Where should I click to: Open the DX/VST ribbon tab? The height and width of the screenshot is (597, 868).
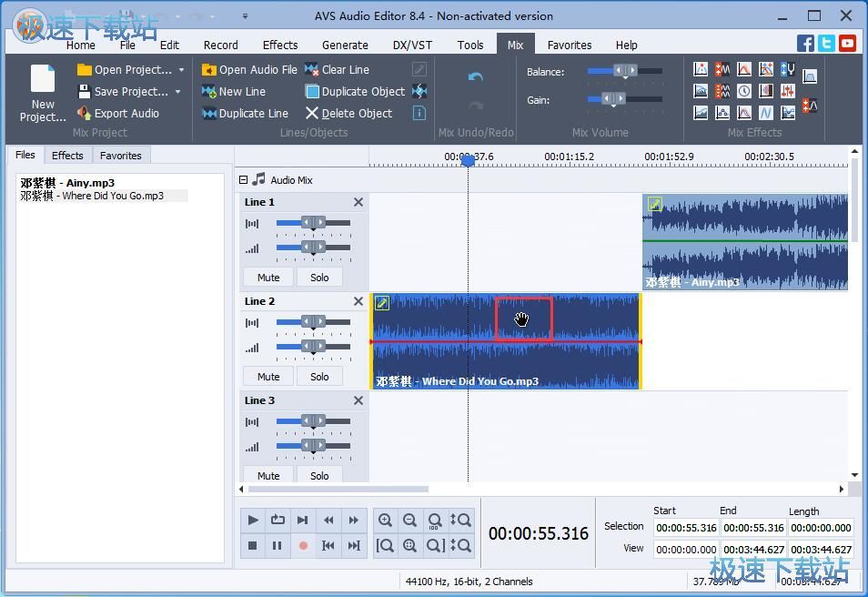tap(412, 45)
